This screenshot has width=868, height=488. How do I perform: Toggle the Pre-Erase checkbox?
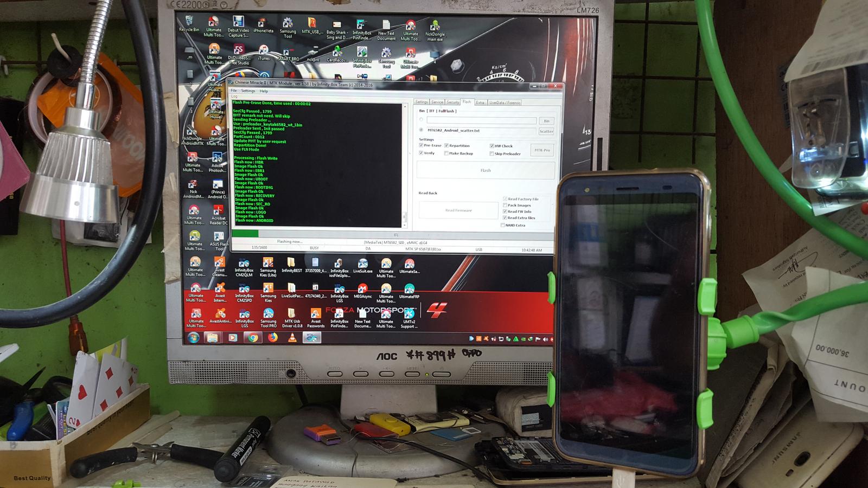click(x=421, y=145)
